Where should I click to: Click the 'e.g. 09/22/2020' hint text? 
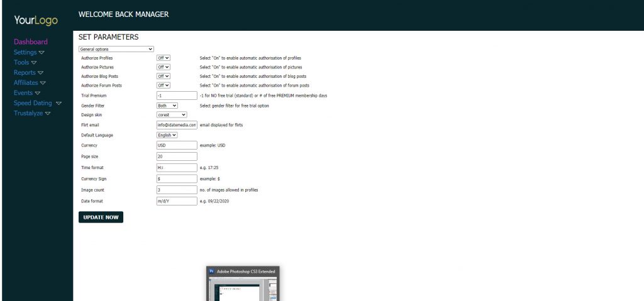(214, 201)
